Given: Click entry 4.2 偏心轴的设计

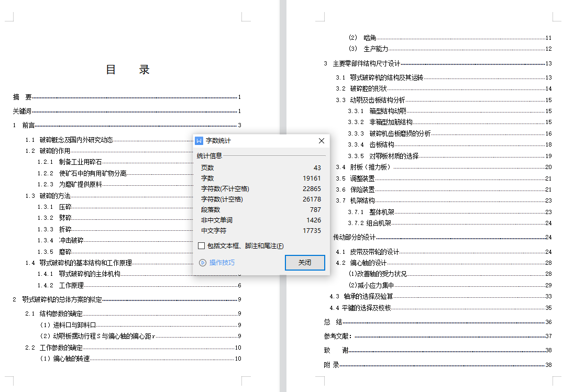Looking at the screenshot, I should [x=444, y=263].
